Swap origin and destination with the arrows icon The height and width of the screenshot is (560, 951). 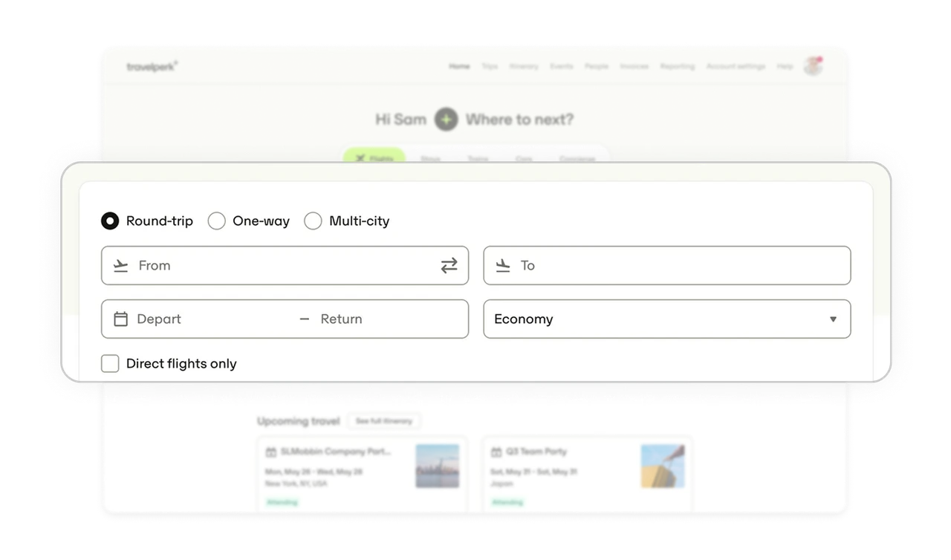[x=449, y=265]
